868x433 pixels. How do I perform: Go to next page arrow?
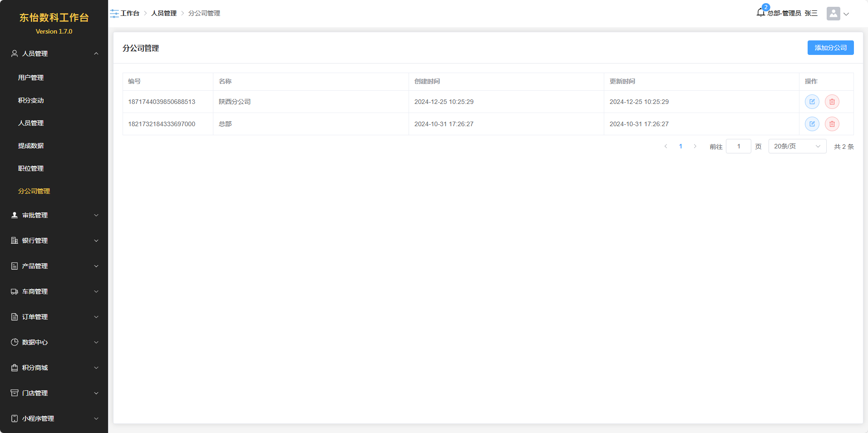click(695, 147)
